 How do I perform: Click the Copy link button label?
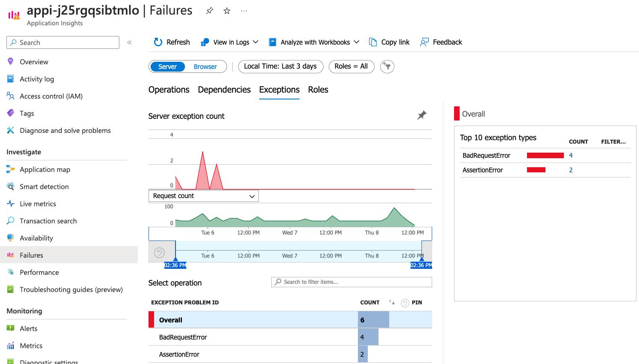point(395,42)
